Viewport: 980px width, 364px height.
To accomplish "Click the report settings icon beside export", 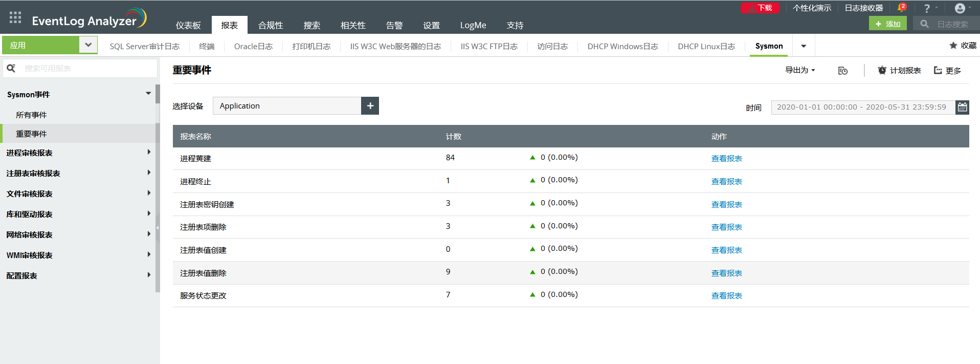I will (x=843, y=71).
